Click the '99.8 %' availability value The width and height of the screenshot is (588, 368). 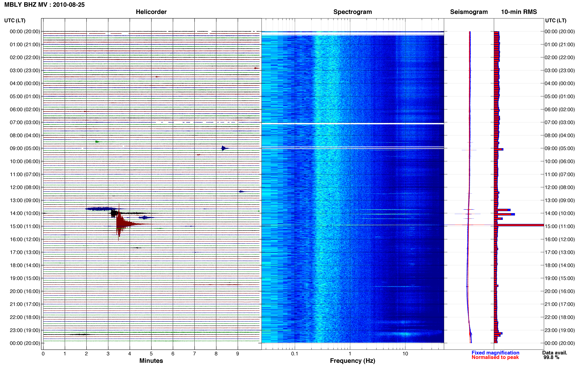(551, 357)
